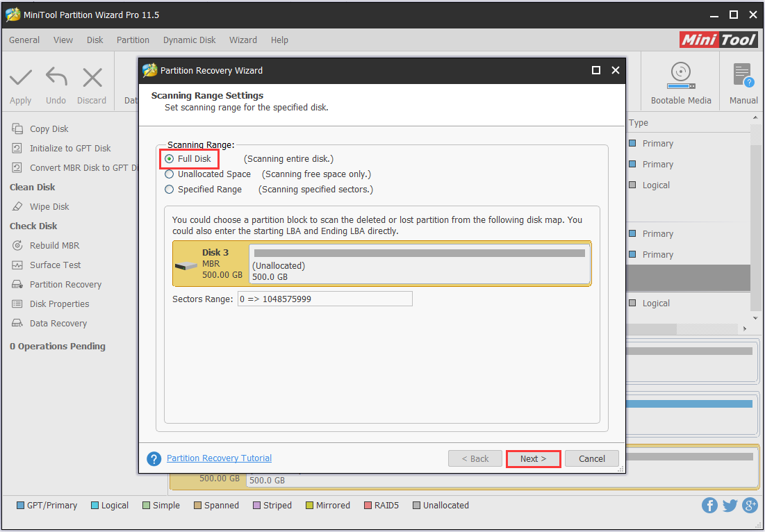Click Convert MBR Disk to GPT icon
Screen dimensions: 765x532
click(x=17, y=168)
